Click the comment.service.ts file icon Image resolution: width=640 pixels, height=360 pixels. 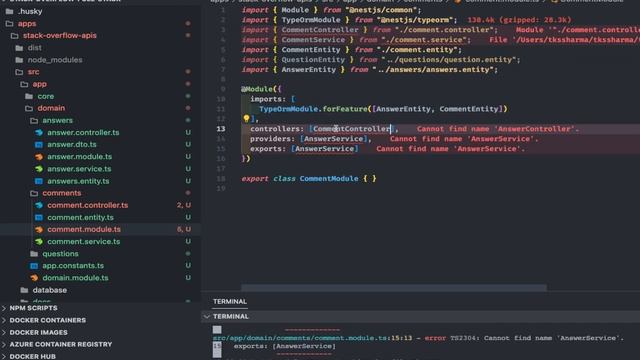(39, 242)
